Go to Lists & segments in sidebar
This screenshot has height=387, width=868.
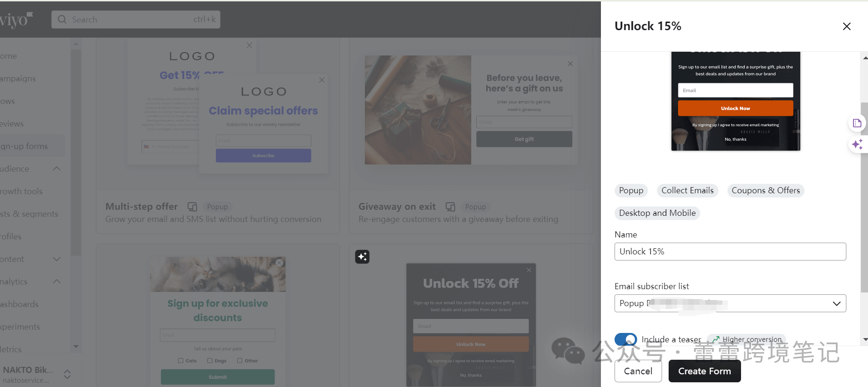click(x=29, y=214)
